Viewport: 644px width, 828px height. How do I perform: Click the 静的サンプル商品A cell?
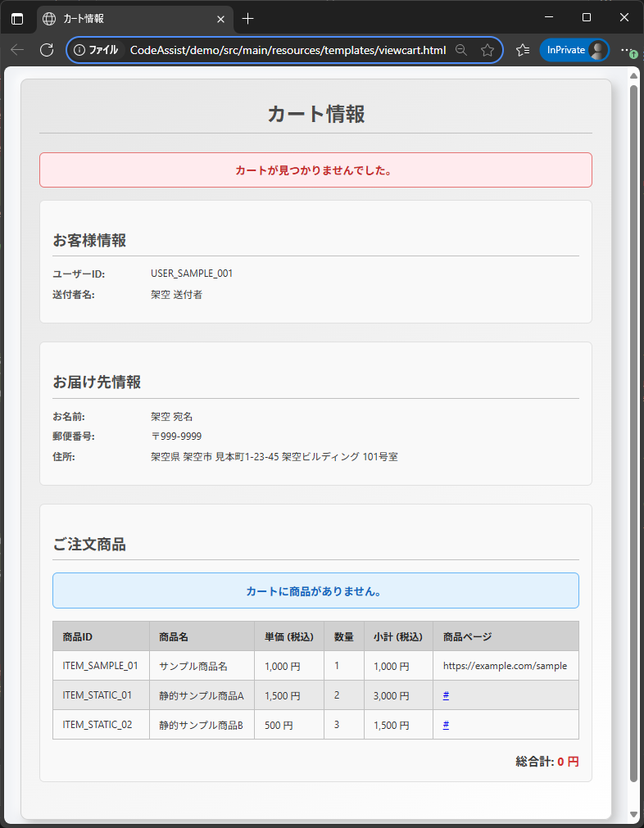(202, 696)
